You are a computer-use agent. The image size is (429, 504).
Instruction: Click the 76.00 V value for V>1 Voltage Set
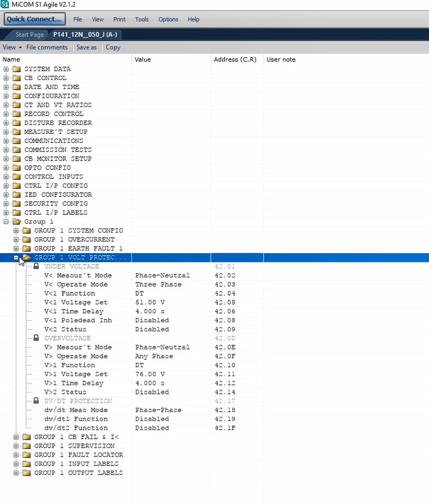pyautogui.click(x=150, y=374)
